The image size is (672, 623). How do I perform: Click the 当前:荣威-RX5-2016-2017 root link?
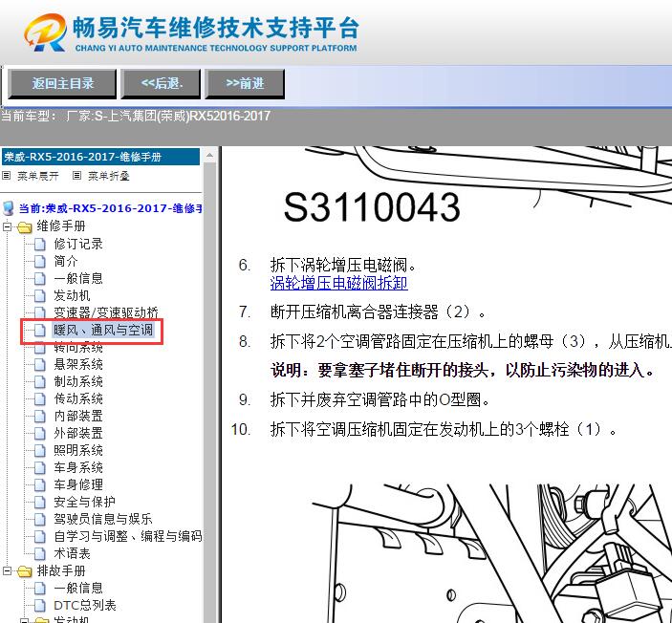click(x=110, y=208)
